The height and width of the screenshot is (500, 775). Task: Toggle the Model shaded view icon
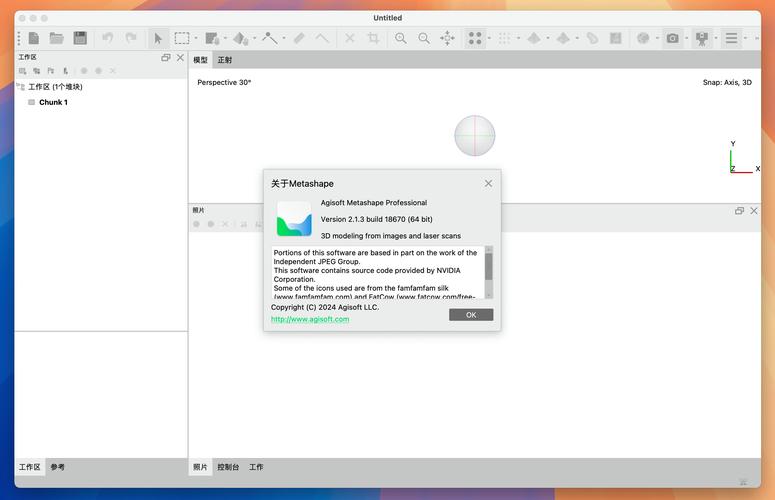(x=534, y=38)
